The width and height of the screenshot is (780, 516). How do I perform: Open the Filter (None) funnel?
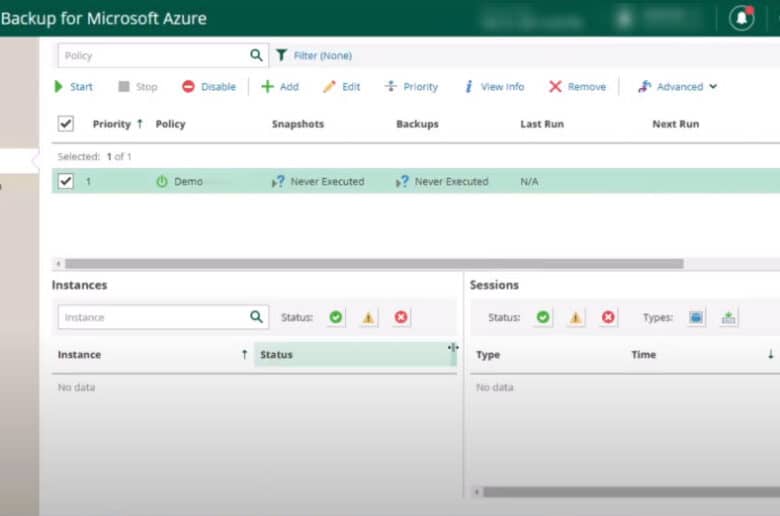click(x=313, y=55)
